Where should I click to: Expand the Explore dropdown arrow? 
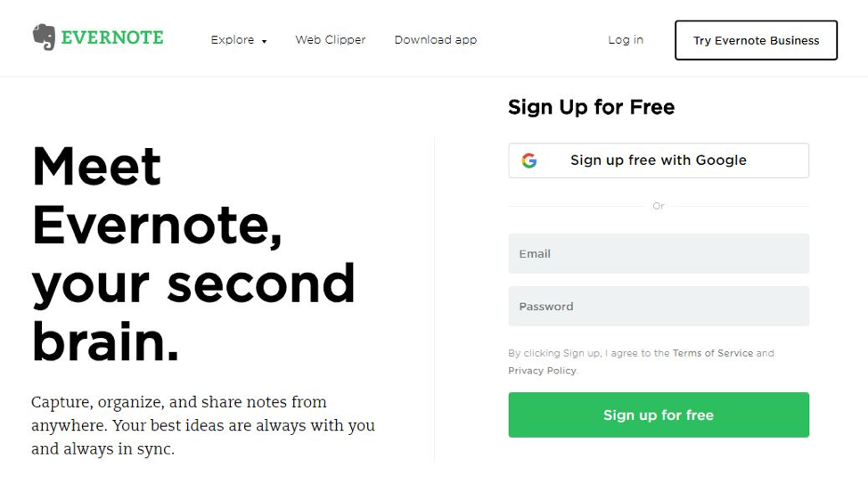tap(264, 42)
